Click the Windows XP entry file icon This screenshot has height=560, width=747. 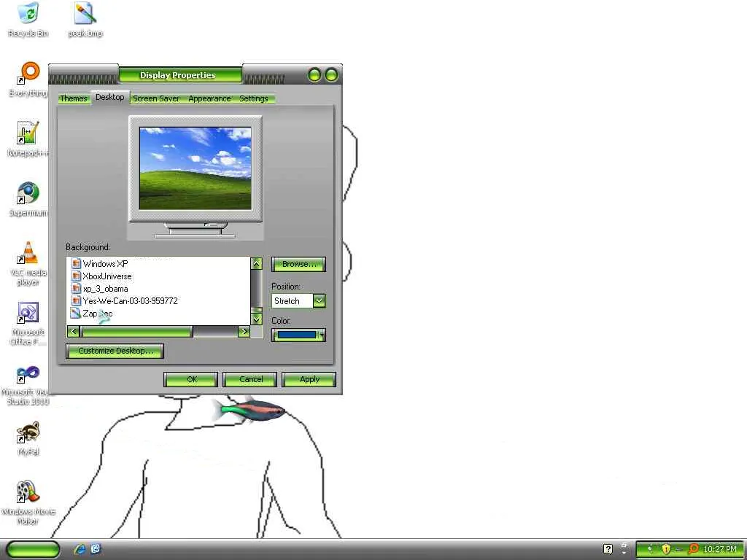(x=76, y=263)
